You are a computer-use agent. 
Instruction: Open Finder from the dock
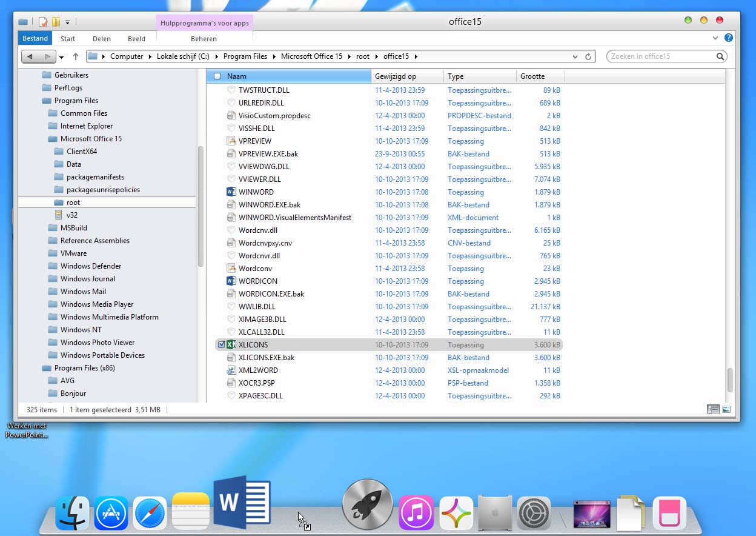[x=72, y=513]
